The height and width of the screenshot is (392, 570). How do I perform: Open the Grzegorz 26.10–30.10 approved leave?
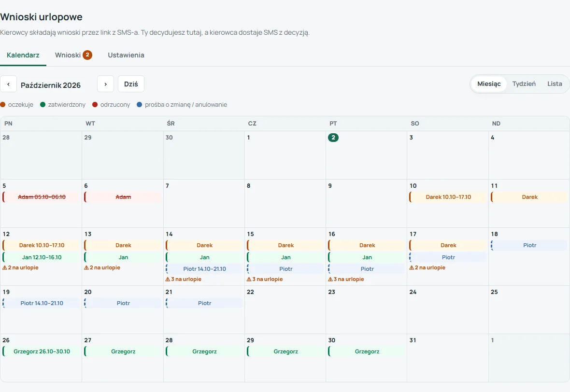42,351
